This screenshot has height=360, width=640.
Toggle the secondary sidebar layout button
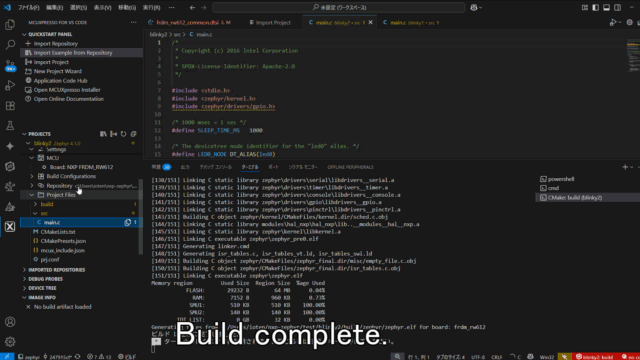tap(618, 7)
